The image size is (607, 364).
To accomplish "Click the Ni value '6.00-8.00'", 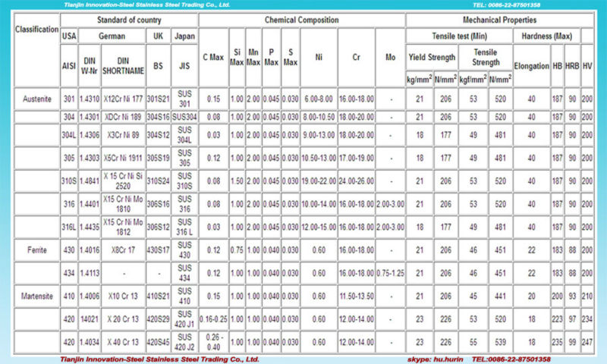I will pyautogui.click(x=319, y=99).
